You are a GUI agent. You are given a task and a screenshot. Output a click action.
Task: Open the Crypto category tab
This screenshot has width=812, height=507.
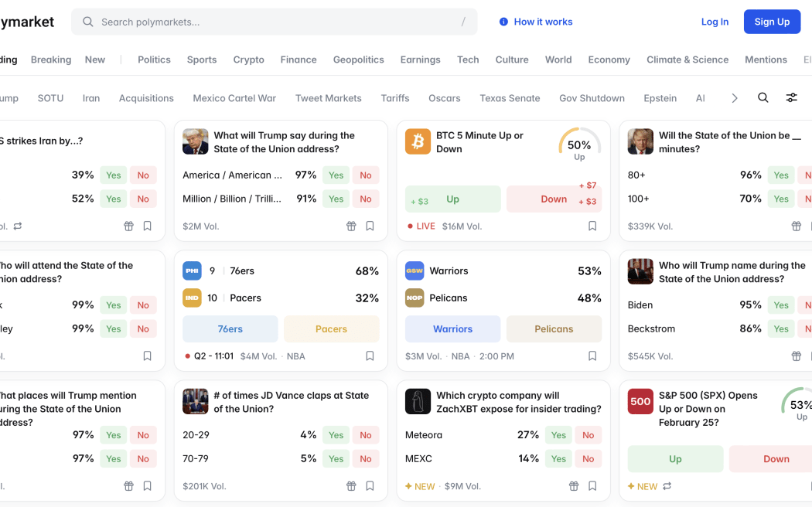[248, 60]
